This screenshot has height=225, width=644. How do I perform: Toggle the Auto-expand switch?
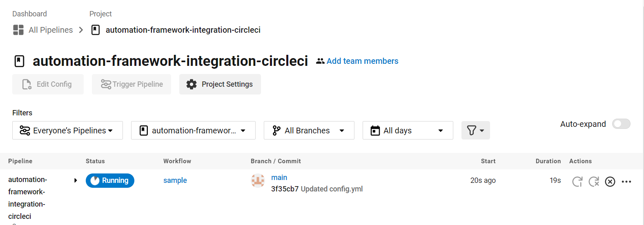621,124
